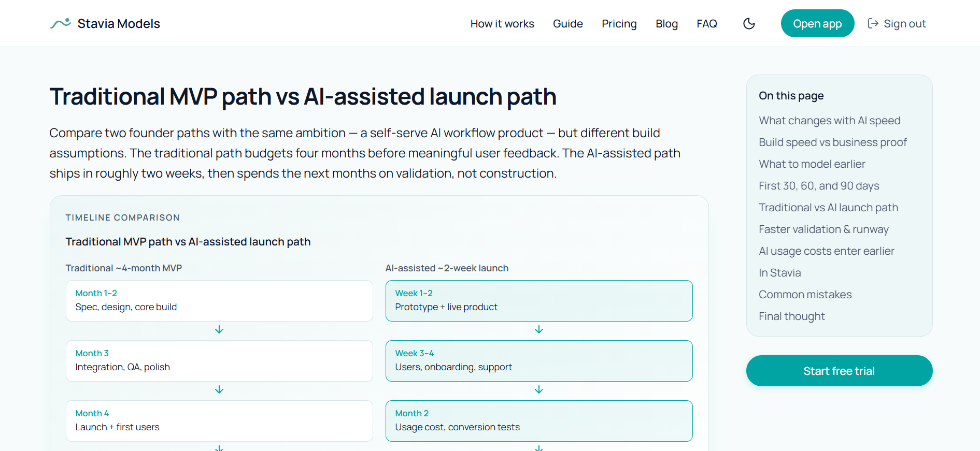The height and width of the screenshot is (451, 980).
Task: Click the Stavia Models wave logo icon
Action: (x=60, y=23)
